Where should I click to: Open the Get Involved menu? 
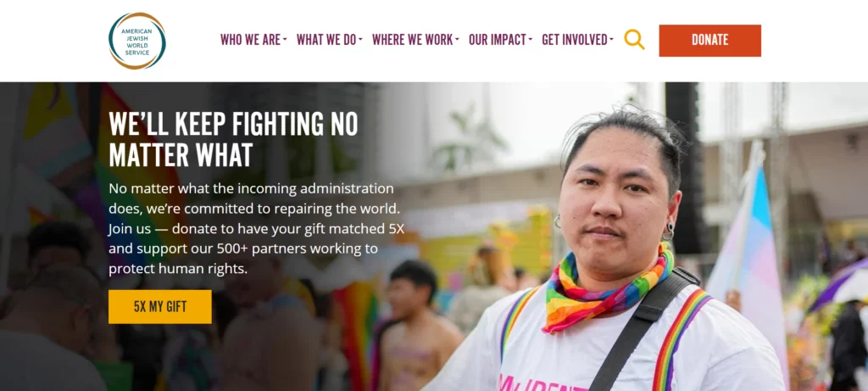pyautogui.click(x=575, y=40)
